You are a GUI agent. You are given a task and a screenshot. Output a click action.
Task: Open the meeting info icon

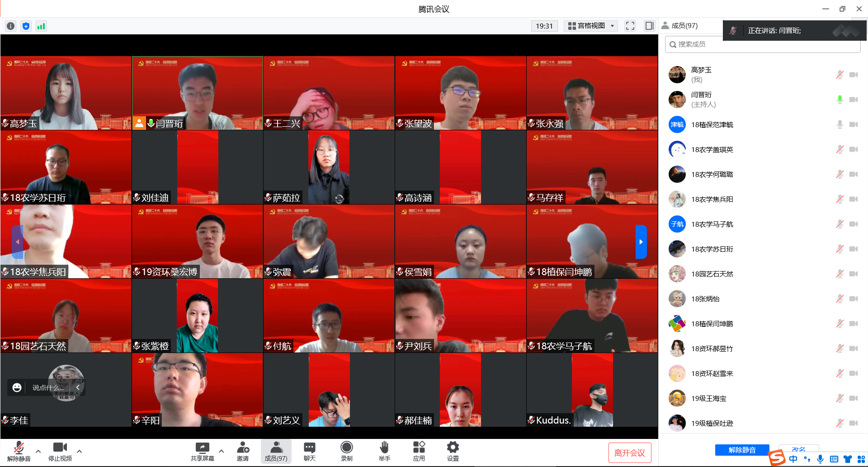[x=11, y=26]
